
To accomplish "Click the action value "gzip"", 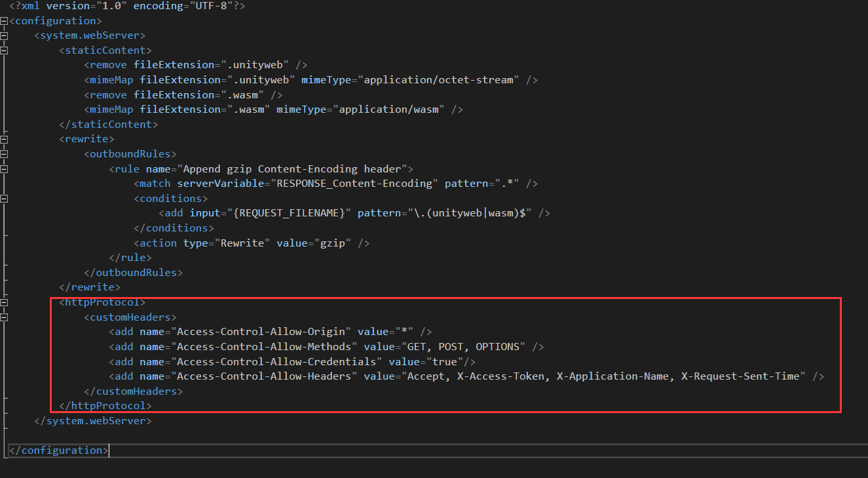I will pyautogui.click(x=332, y=243).
